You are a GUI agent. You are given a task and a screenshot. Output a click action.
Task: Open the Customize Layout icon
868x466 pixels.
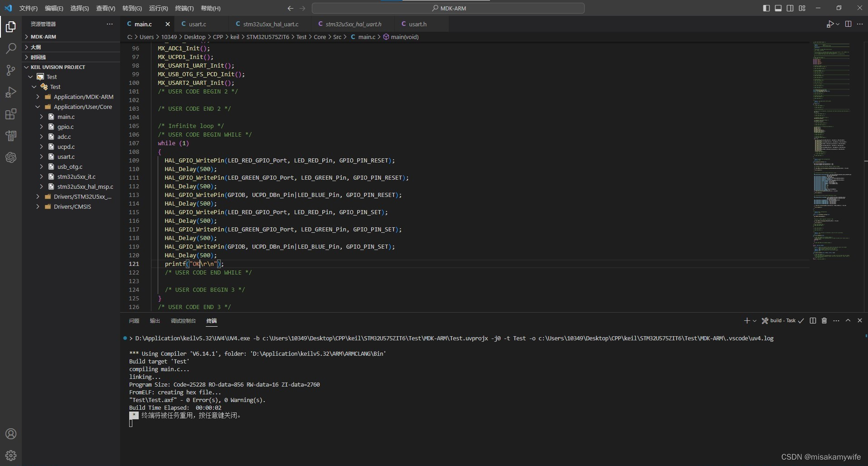[x=802, y=8]
